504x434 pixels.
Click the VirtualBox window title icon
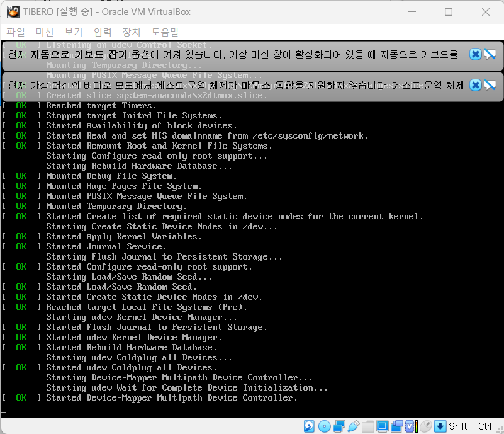point(13,12)
